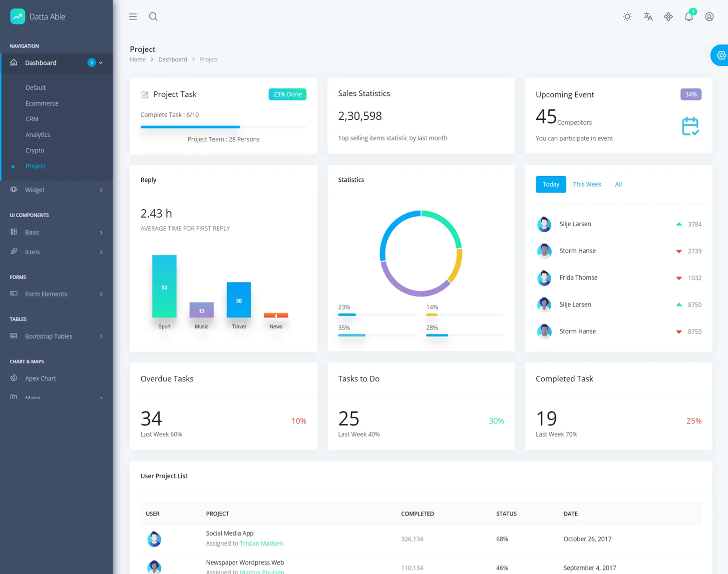
Task: Click the Tristan Madsen assignee link
Action: coord(261,543)
